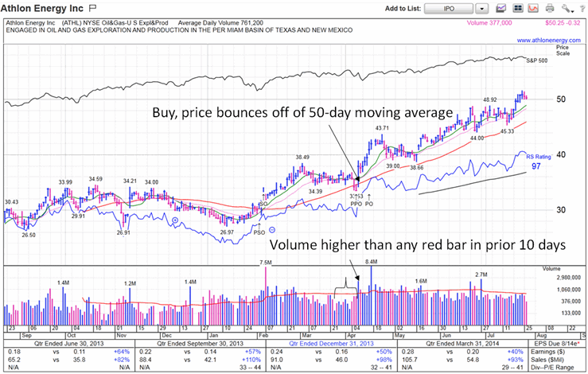Click the +64% earnings change value
The image size is (588, 374).
point(122,352)
